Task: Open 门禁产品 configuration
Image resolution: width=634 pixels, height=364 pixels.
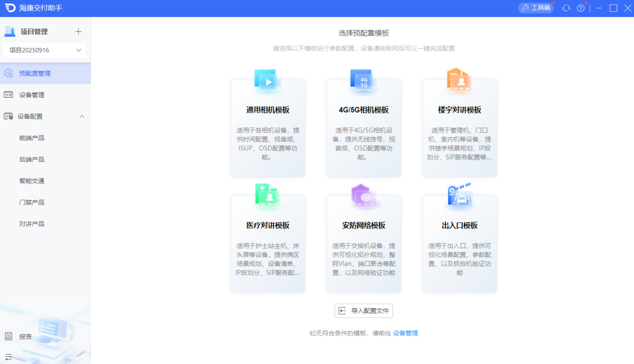Action: 33,202
